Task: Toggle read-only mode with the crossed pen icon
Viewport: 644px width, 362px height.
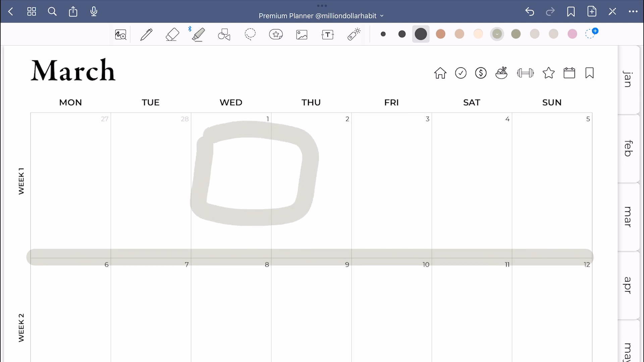Action: pyautogui.click(x=612, y=12)
